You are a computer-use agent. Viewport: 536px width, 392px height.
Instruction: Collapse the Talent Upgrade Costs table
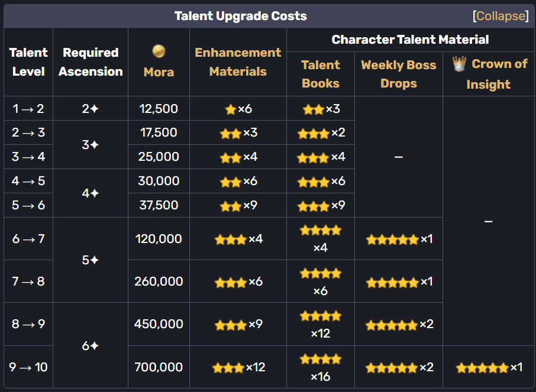tap(501, 16)
